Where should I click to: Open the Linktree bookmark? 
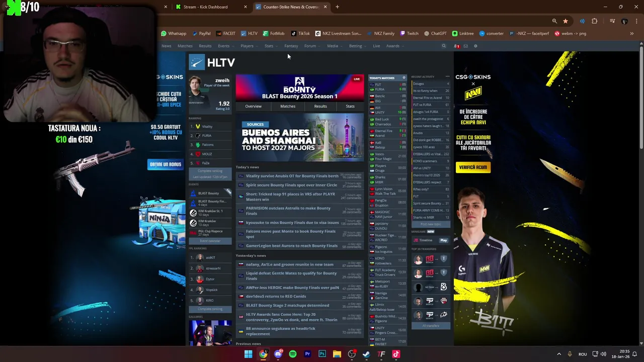coord(463,34)
